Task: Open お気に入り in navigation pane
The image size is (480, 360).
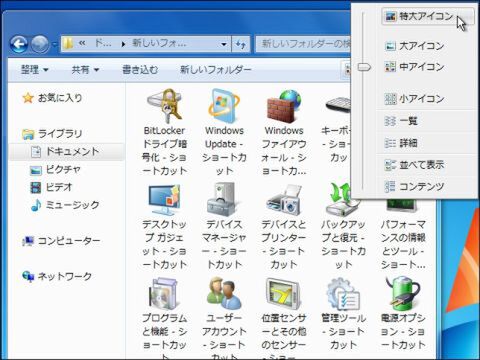Action: (x=52, y=98)
